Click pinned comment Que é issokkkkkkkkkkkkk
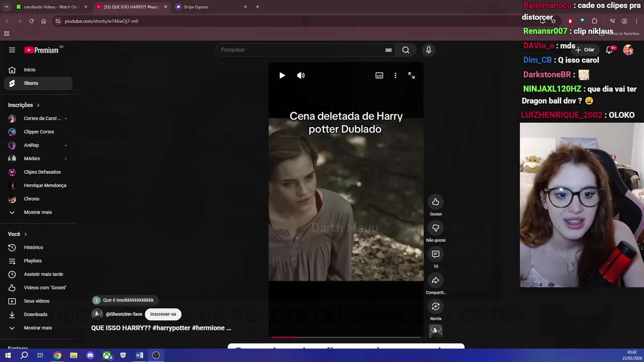Screen dimensions: 644x362 (124, 300)
